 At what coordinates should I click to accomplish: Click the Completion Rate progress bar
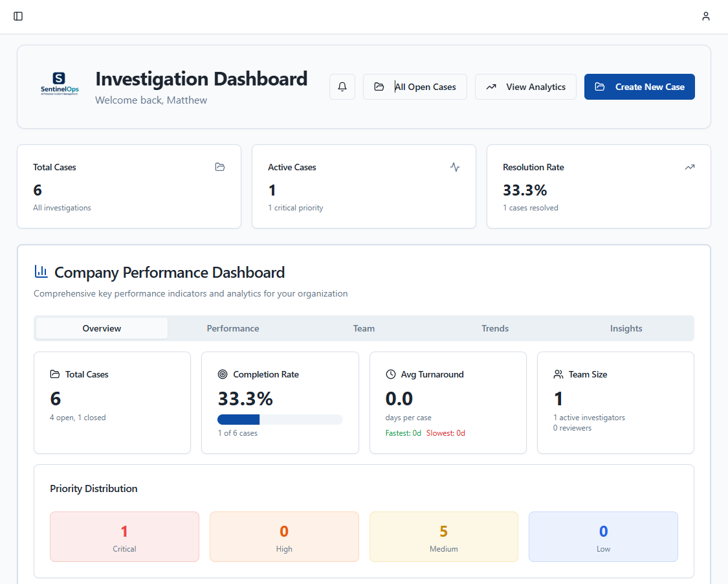click(x=280, y=419)
